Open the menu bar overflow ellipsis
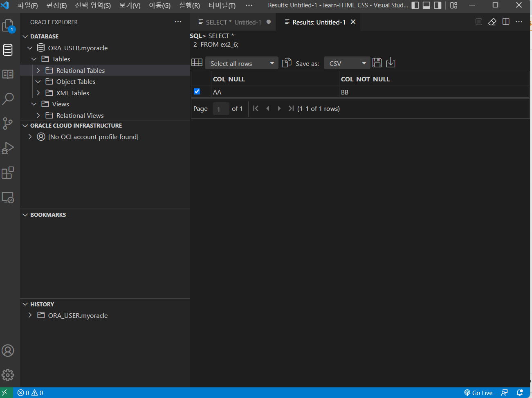 click(249, 5)
